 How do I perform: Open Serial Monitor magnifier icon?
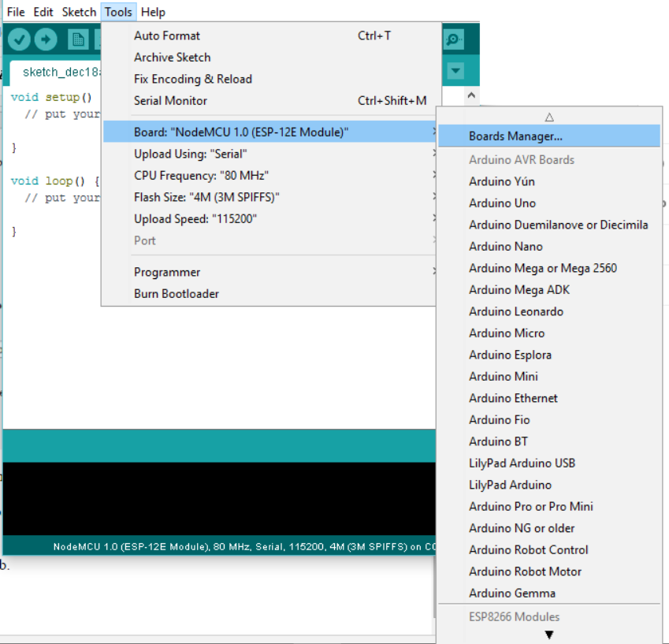[x=454, y=39]
